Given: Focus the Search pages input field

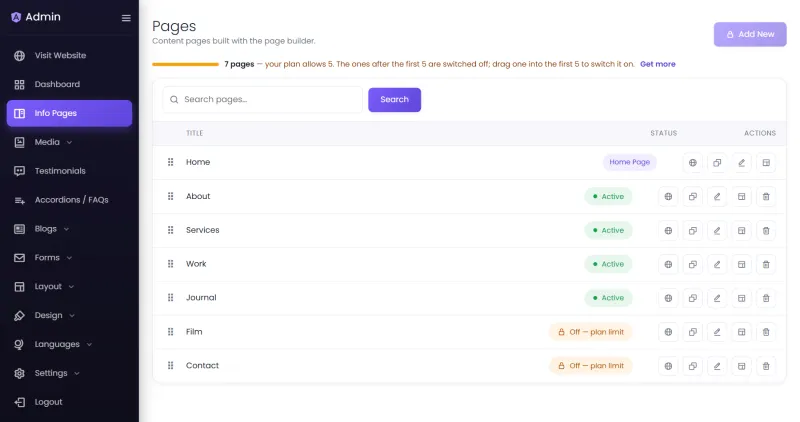Looking at the screenshot, I should (x=263, y=100).
